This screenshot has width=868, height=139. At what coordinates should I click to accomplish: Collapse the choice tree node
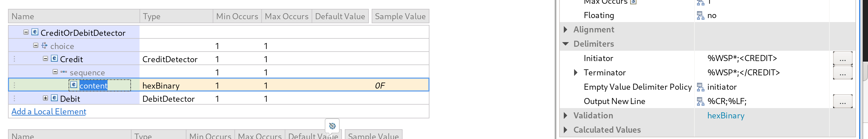point(36,45)
